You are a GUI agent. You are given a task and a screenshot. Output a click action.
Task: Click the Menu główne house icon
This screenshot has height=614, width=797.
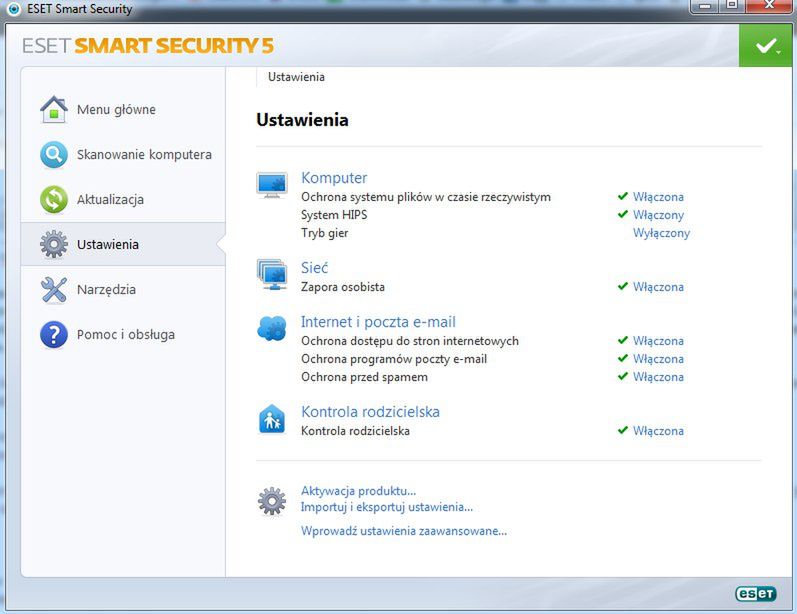pos(53,109)
